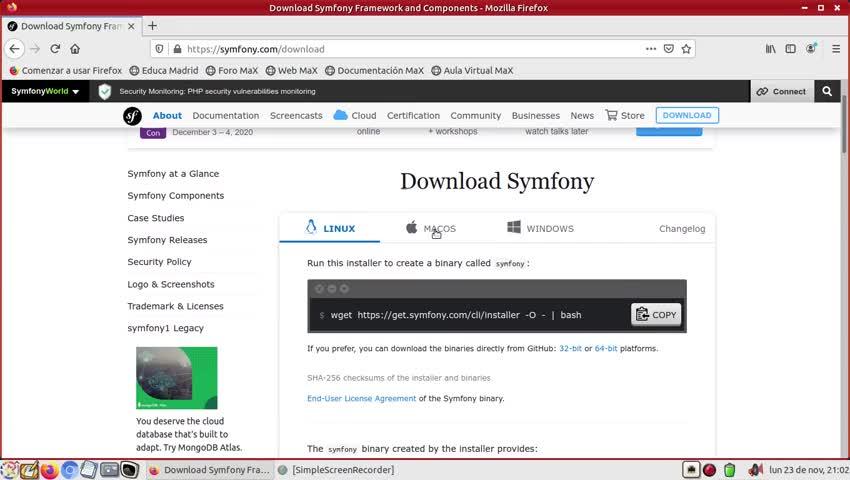Open a new browser tab

tap(152, 25)
